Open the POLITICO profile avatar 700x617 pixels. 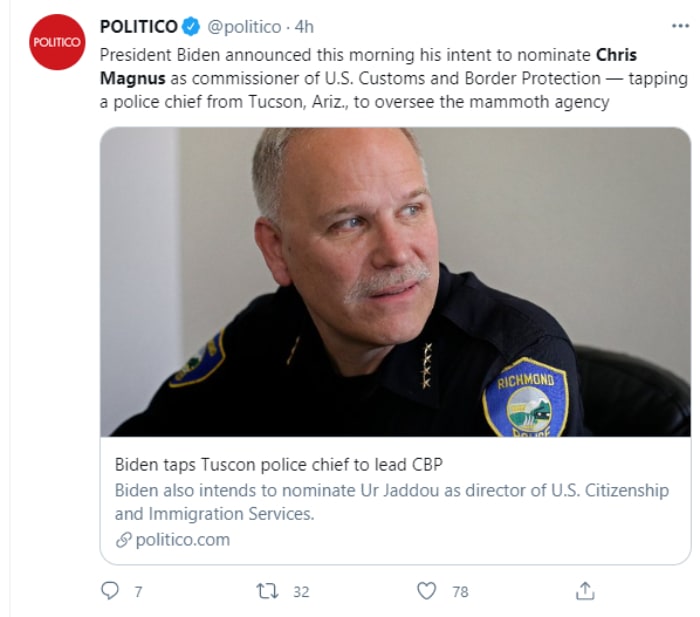[x=57, y=42]
